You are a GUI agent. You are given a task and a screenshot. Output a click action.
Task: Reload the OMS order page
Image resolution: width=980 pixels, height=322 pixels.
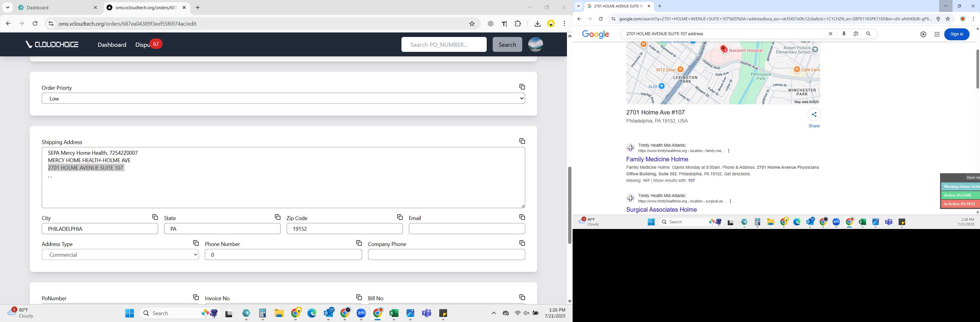35,24
